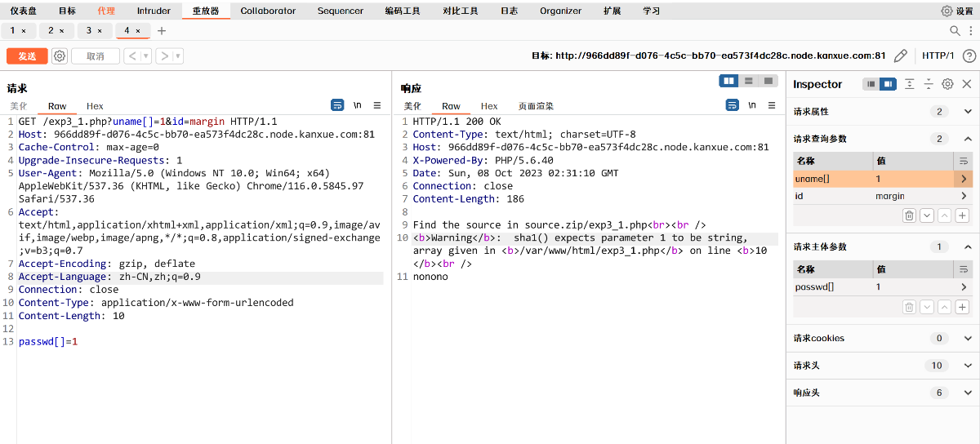The image size is (980, 444).
Task: Show request in Hex view
Action: 95,106
